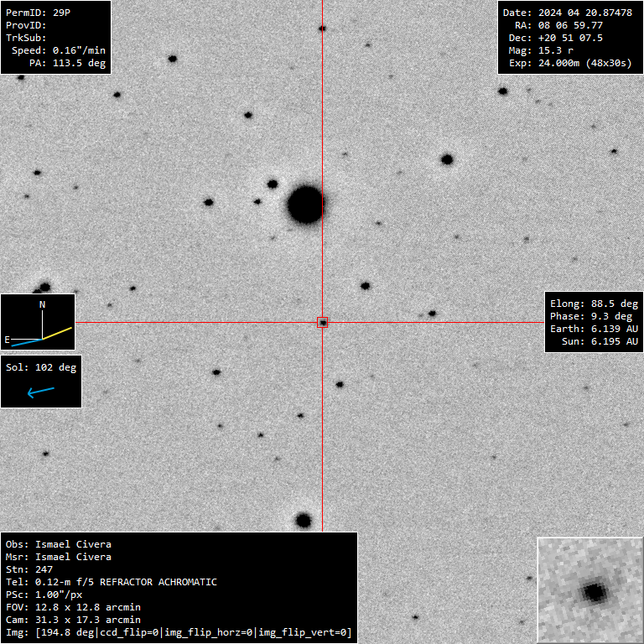Image resolution: width=644 pixels, height=644 pixels.
Task: Select the "PermID: 29P" line
Action: [x=38, y=13]
